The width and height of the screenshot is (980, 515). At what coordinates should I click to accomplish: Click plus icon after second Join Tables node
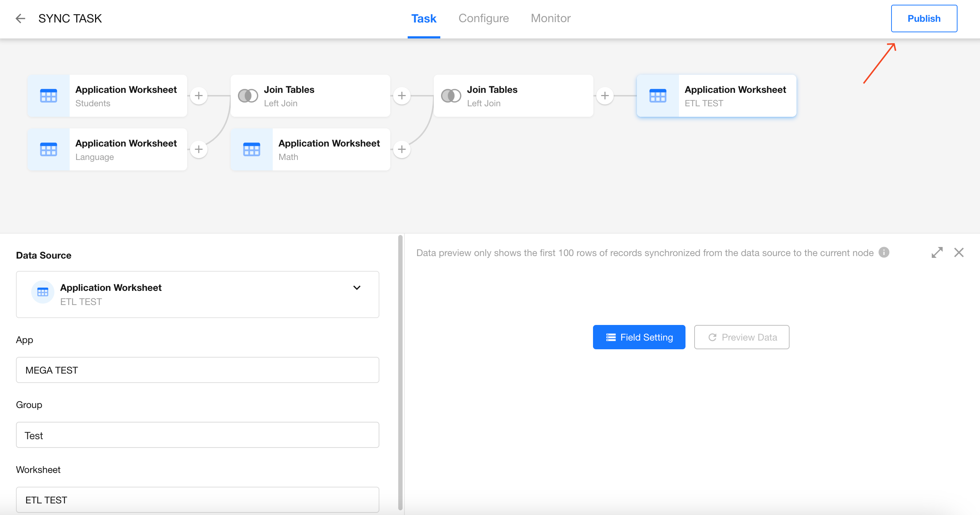(x=605, y=95)
